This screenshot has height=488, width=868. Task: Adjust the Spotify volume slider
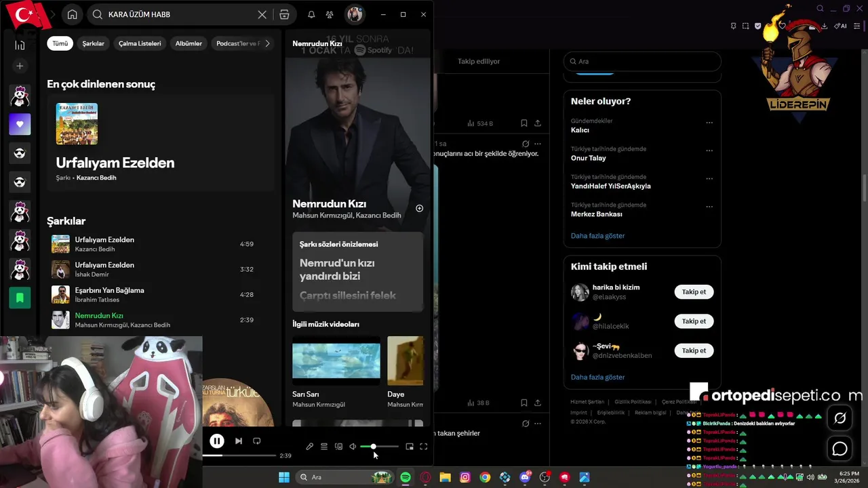pyautogui.click(x=380, y=447)
